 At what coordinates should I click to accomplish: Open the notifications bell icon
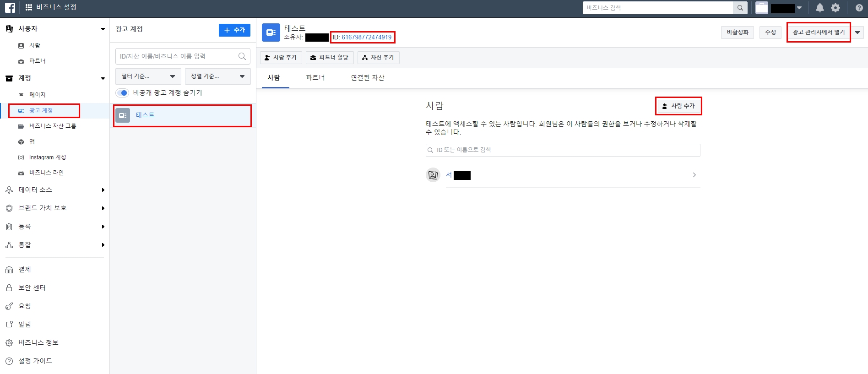820,8
